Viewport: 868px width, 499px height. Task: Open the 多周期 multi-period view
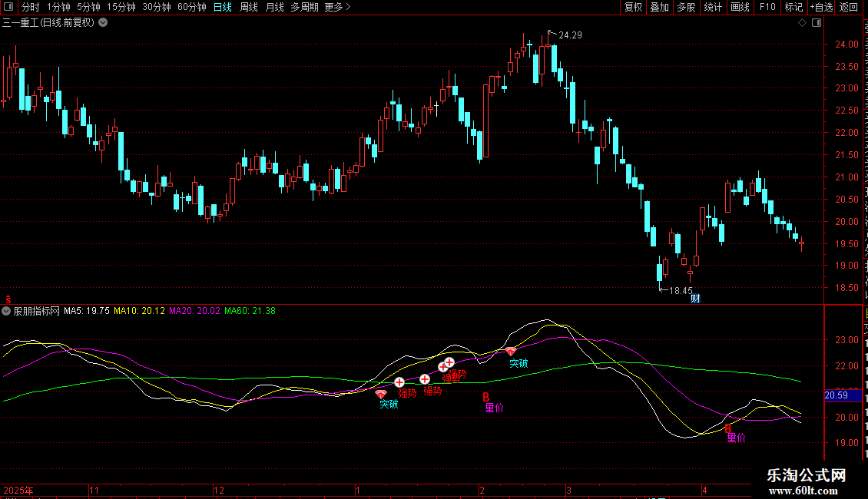[304, 7]
